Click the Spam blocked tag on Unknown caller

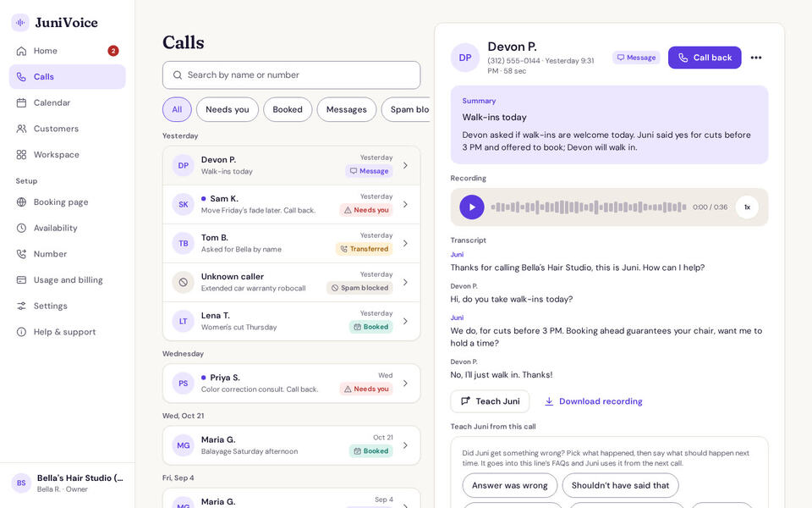359,288
